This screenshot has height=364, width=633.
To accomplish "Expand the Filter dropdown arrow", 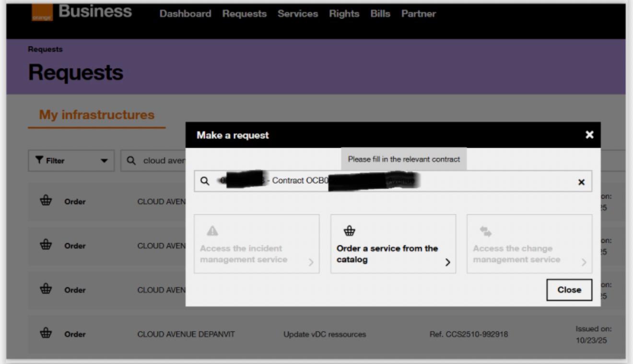I will (x=104, y=161).
